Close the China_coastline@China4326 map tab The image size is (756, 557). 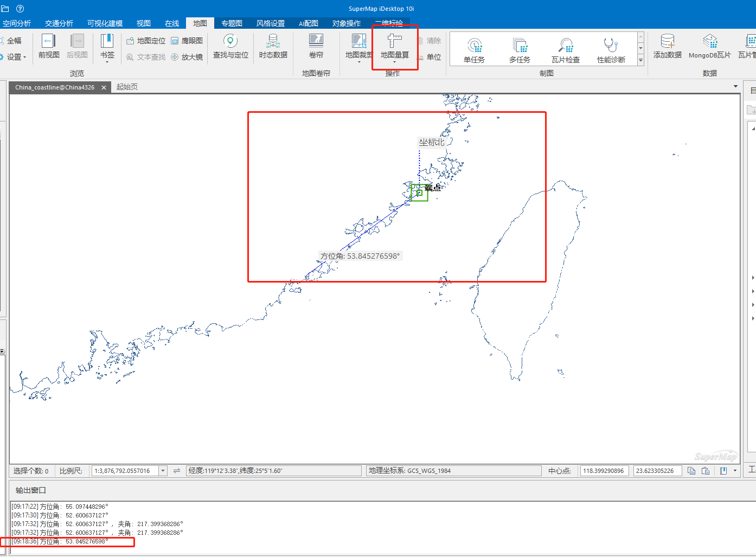tap(104, 87)
